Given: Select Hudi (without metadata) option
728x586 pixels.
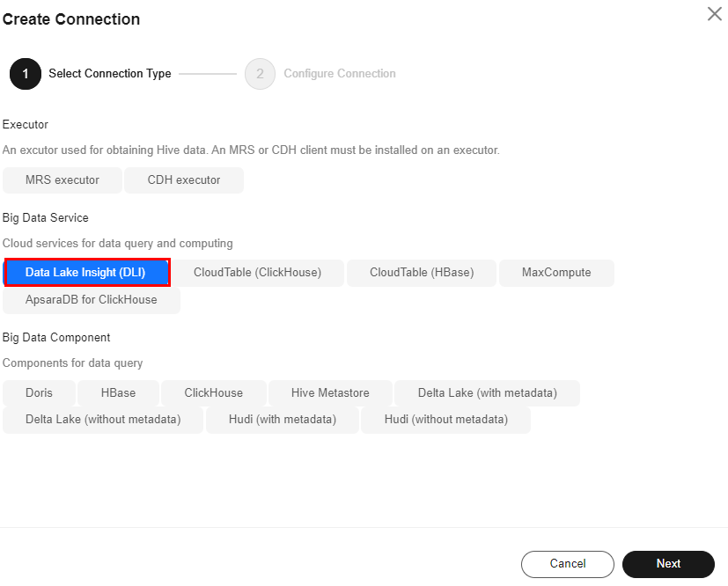Looking at the screenshot, I should (445, 420).
